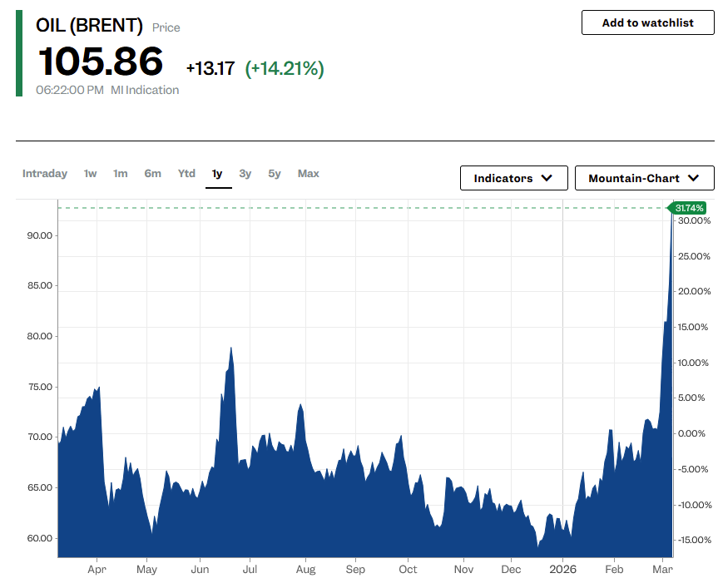Switch to the Intraday time range
This screenshot has width=718, height=588.
coord(45,174)
